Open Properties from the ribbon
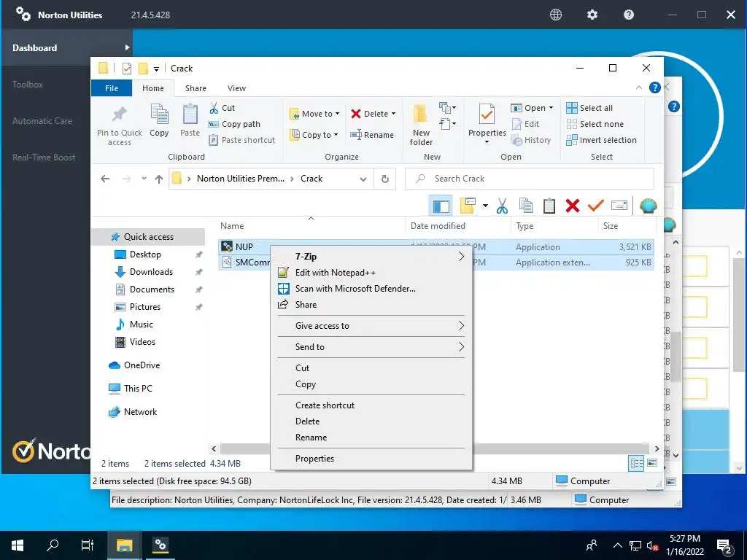This screenshot has width=747, height=560. click(487, 124)
